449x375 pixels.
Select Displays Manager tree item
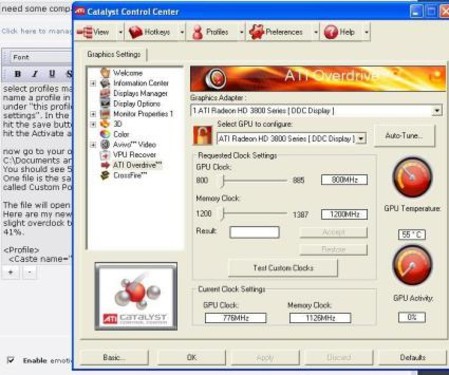pyautogui.click(x=140, y=93)
